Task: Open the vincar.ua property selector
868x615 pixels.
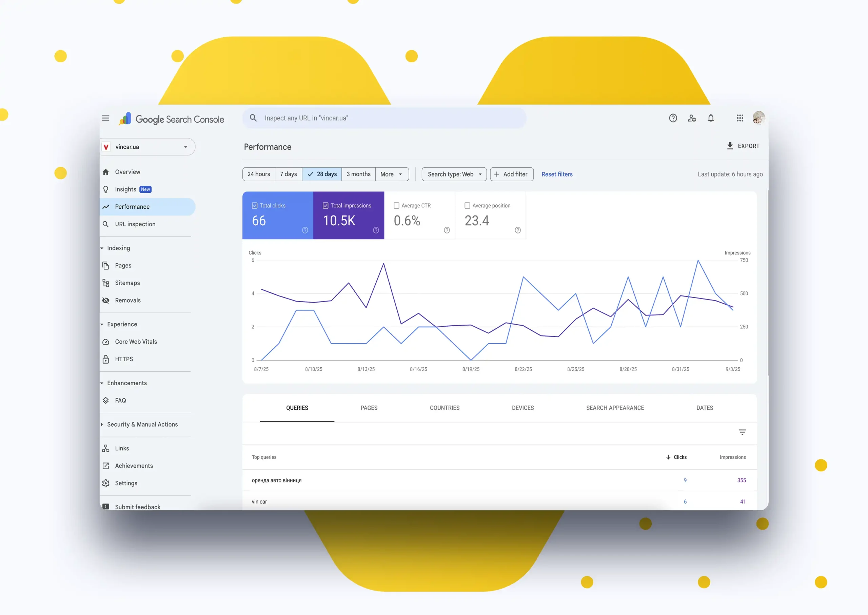Action: pos(148,147)
